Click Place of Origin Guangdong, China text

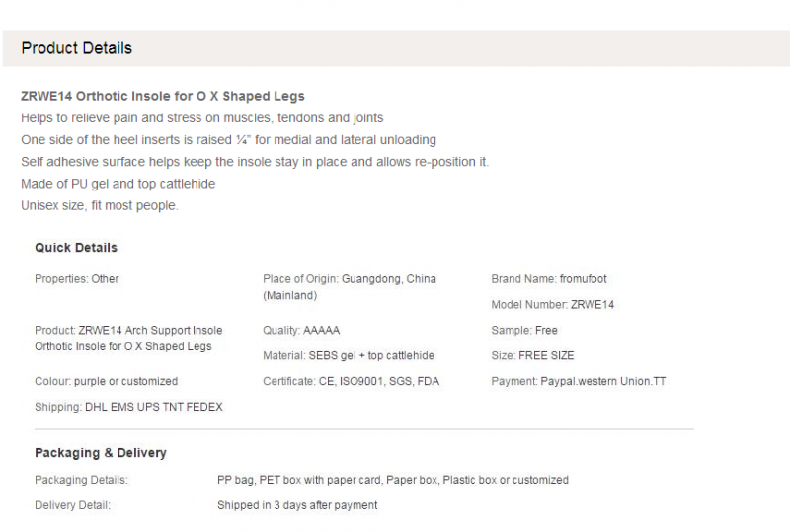coord(350,287)
